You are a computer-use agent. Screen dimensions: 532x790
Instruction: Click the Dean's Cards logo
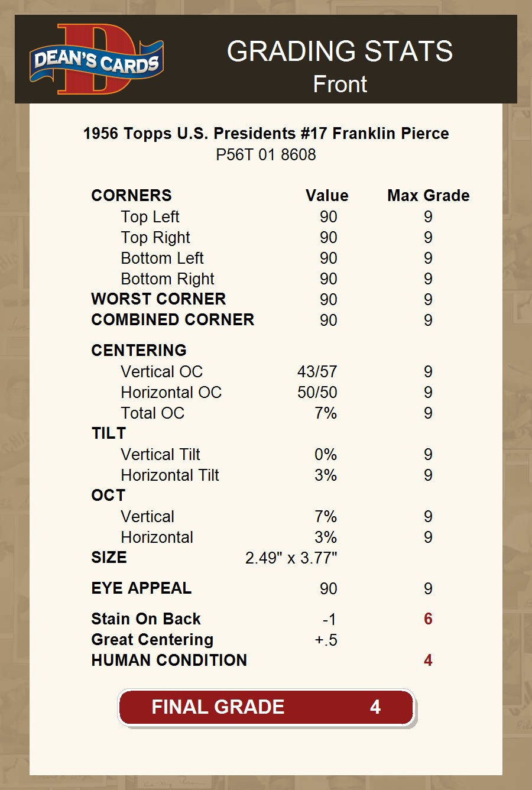pos(96,60)
